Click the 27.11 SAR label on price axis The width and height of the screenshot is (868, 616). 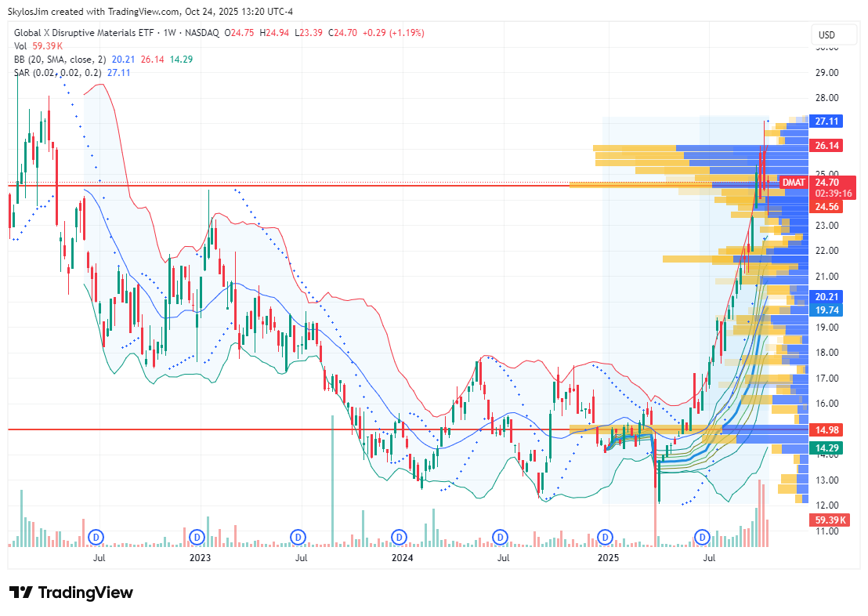pyautogui.click(x=826, y=121)
